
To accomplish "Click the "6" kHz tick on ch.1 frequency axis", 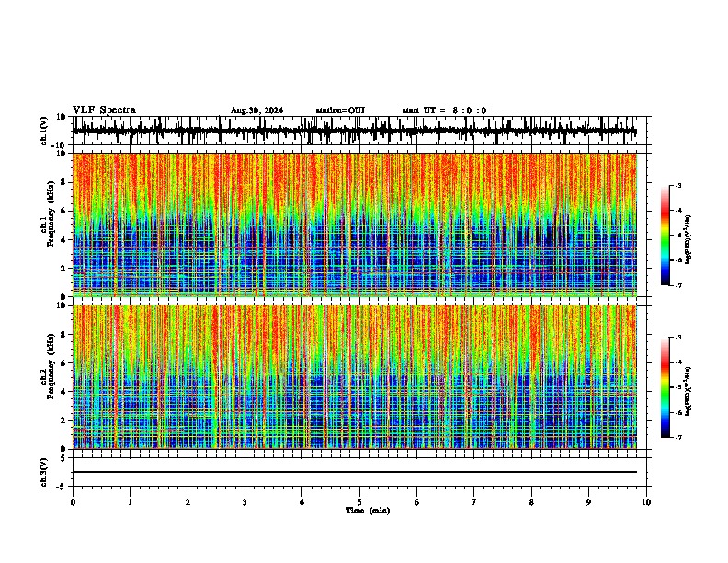I will pyautogui.click(x=63, y=211).
